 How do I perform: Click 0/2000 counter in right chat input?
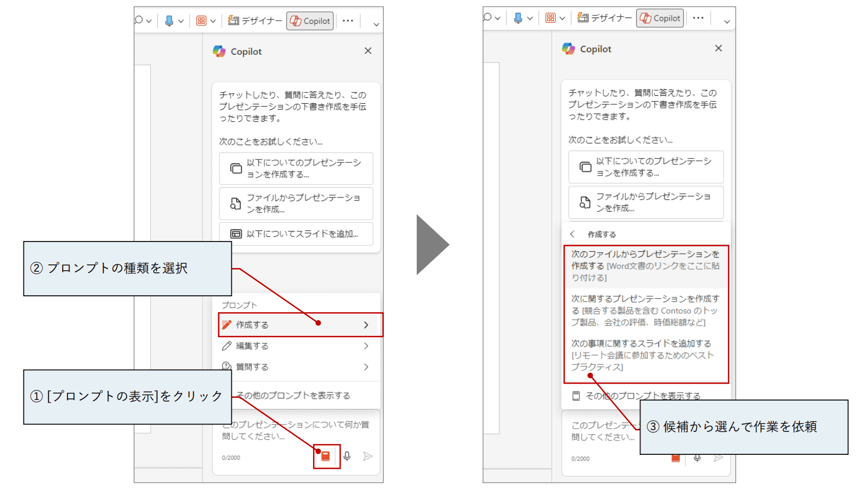tap(580, 459)
